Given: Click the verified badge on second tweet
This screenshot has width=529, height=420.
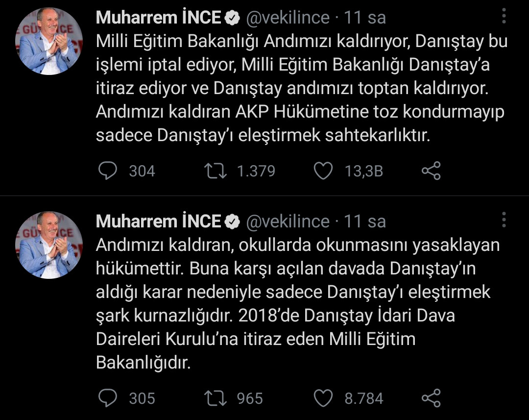Looking at the screenshot, I should click(232, 222).
